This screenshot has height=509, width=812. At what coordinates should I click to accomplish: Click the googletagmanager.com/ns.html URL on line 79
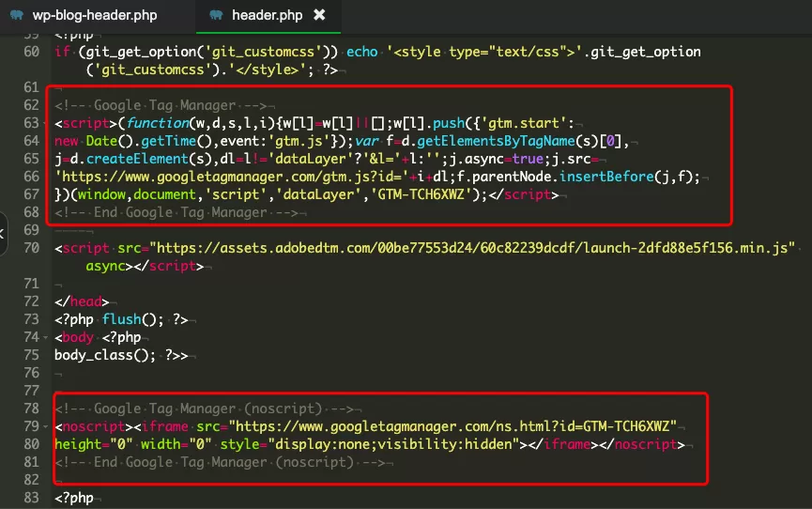tap(452, 426)
